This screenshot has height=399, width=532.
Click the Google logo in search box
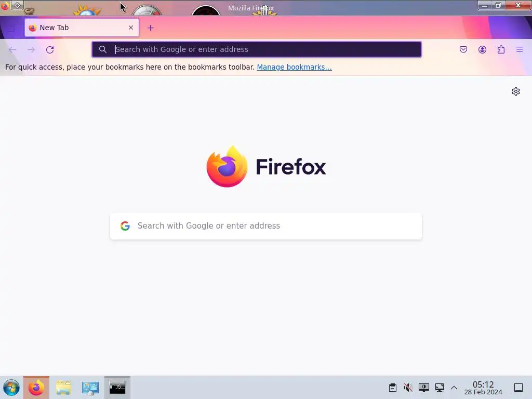click(125, 226)
